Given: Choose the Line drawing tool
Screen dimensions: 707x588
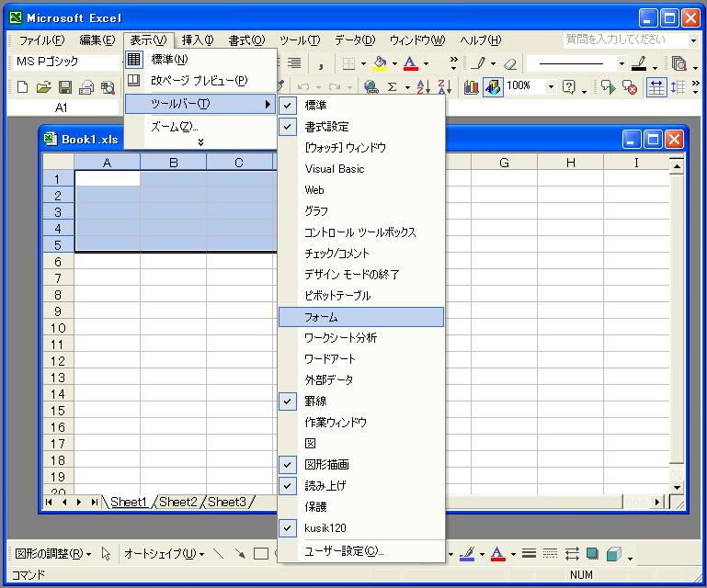Looking at the screenshot, I should pos(218,553).
